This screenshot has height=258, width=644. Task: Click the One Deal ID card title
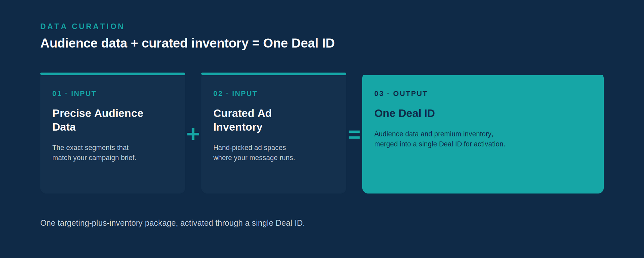tap(405, 113)
